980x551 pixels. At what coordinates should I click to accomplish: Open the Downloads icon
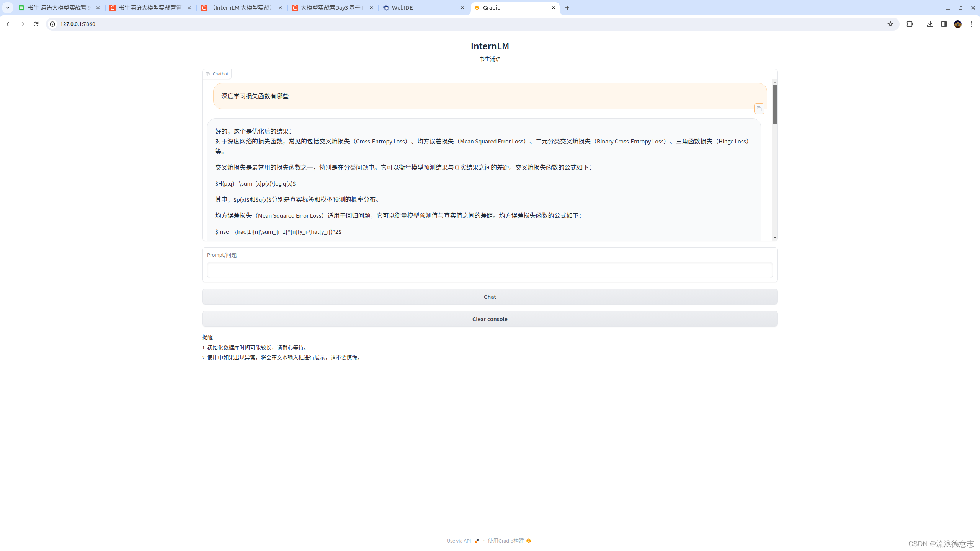click(x=930, y=24)
